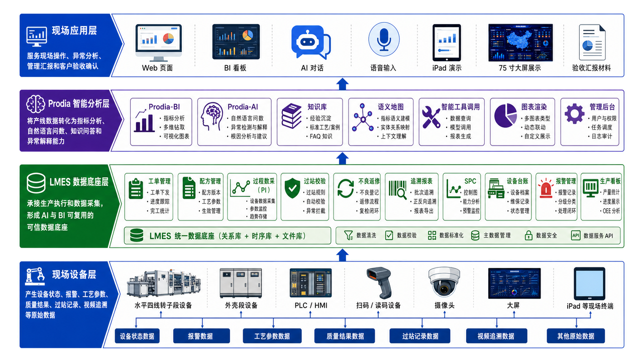Click the 追溯报表 barcode search icon
643x364 pixels.
(x=399, y=190)
